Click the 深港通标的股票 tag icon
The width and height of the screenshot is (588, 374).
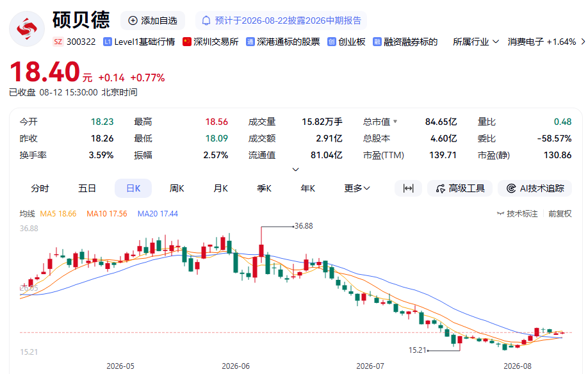tap(250, 42)
